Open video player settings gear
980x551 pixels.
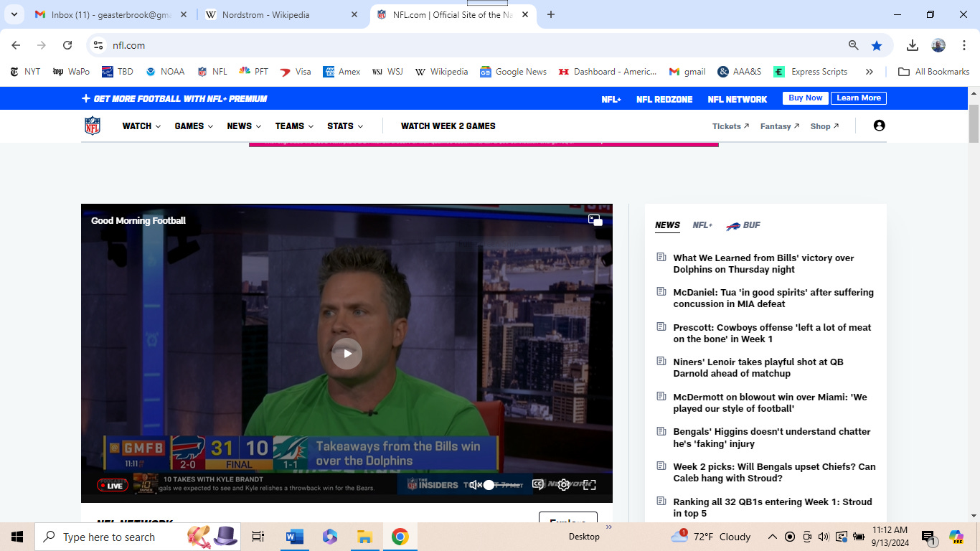[x=564, y=485]
